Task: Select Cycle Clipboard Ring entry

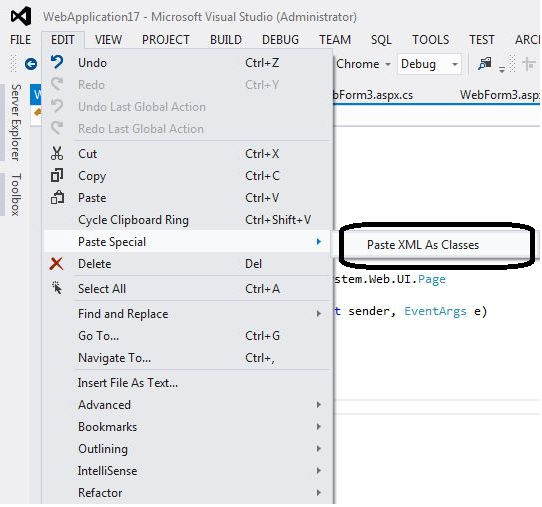Action: pyautogui.click(x=187, y=220)
